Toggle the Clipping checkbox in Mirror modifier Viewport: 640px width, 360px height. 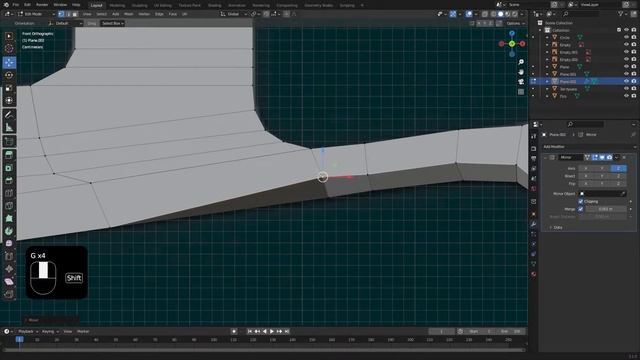pyautogui.click(x=580, y=201)
